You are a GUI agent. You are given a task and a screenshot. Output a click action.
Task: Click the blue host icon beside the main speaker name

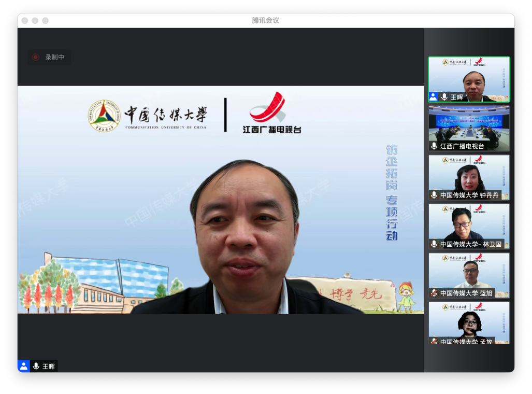[x=24, y=366]
